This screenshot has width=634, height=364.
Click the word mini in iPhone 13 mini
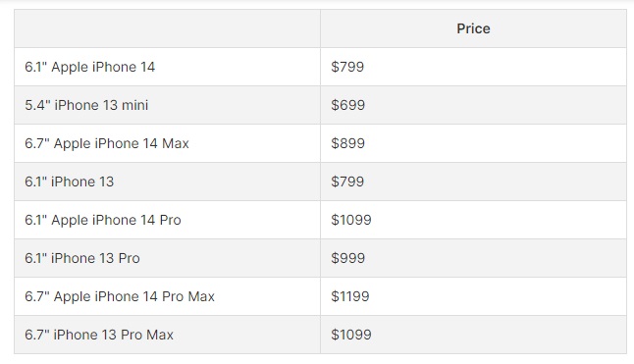pyautogui.click(x=135, y=105)
